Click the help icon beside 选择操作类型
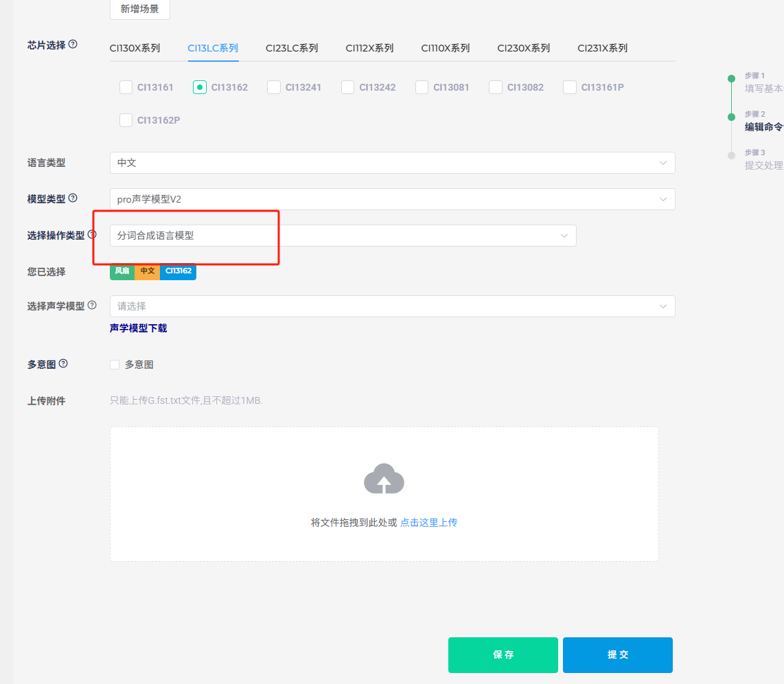 [93, 235]
